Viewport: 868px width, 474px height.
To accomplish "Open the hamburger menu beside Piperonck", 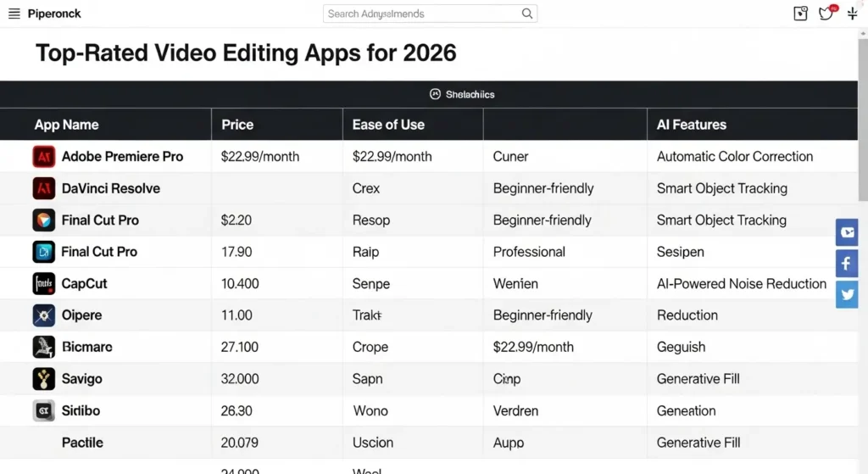I will [x=14, y=14].
